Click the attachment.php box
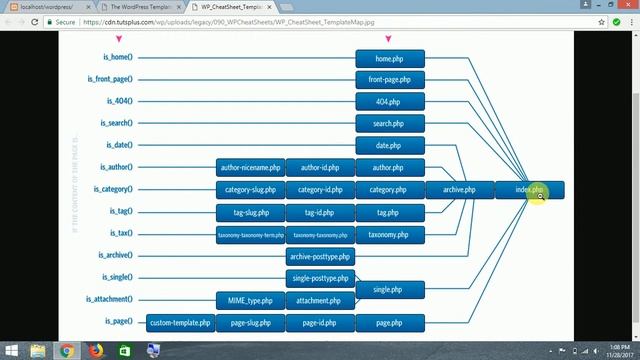Screen dimensions: 640x360 (320, 301)
